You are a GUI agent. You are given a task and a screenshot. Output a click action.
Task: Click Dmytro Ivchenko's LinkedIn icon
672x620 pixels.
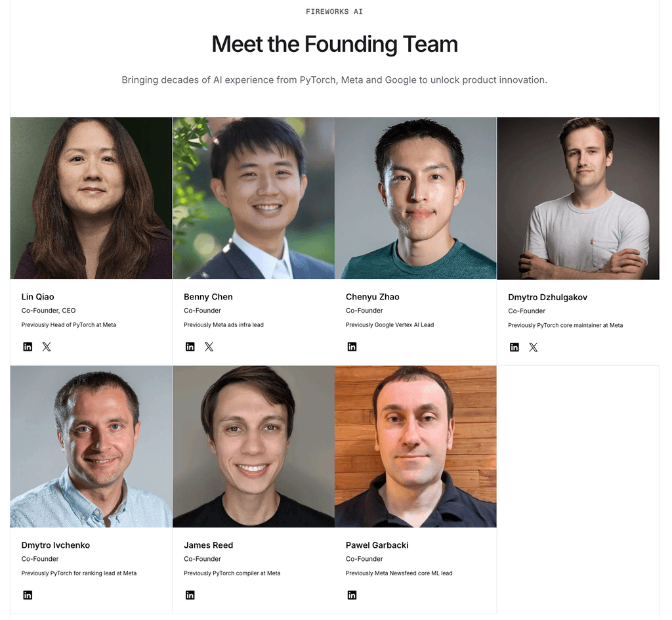point(28,595)
